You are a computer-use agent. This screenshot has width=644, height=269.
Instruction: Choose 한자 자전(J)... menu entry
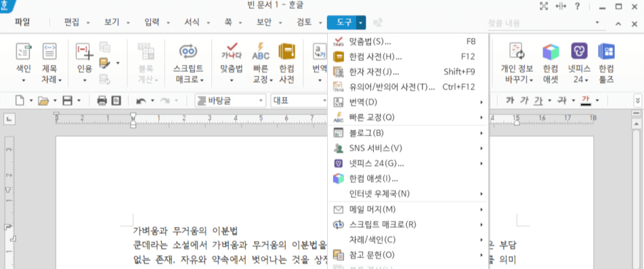[x=408, y=72]
